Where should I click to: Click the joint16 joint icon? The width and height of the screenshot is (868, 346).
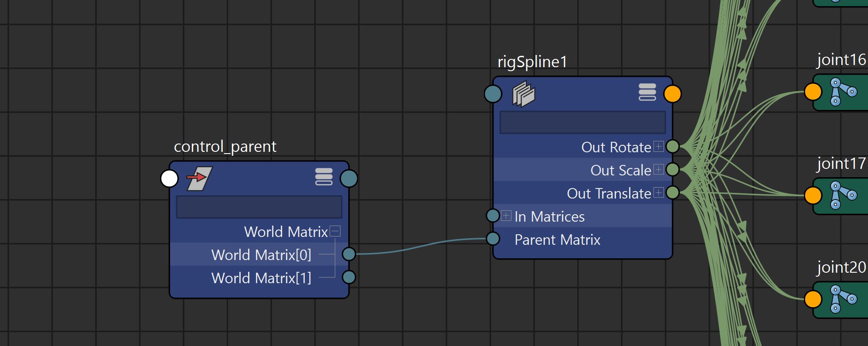[x=843, y=92]
